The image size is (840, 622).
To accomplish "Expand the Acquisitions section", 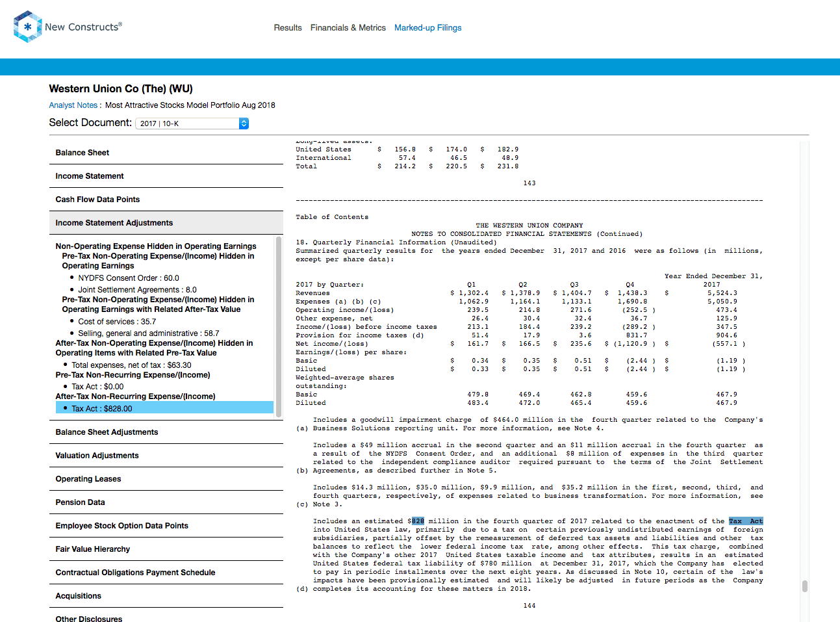I will pyautogui.click(x=166, y=596).
